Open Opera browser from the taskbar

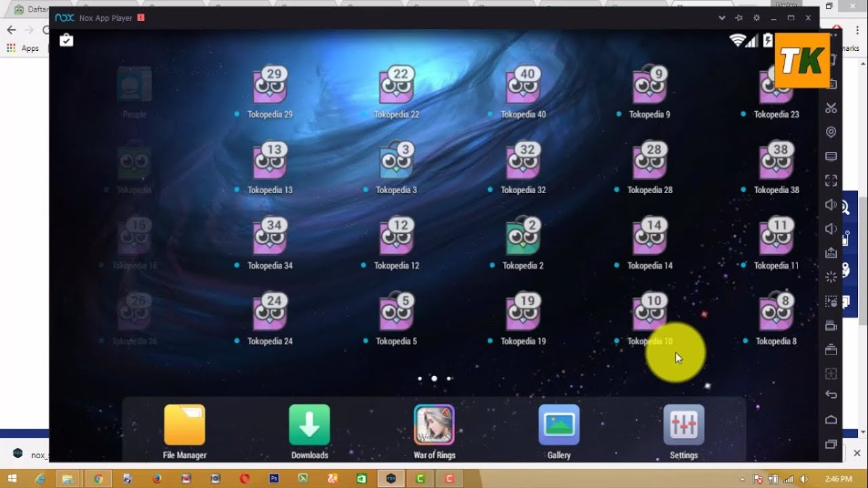click(x=245, y=479)
